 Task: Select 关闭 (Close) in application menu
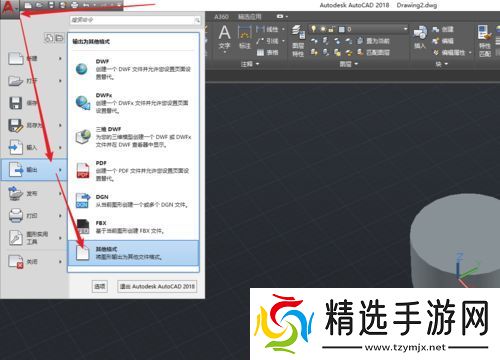pyautogui.click(x=34, y=262)
